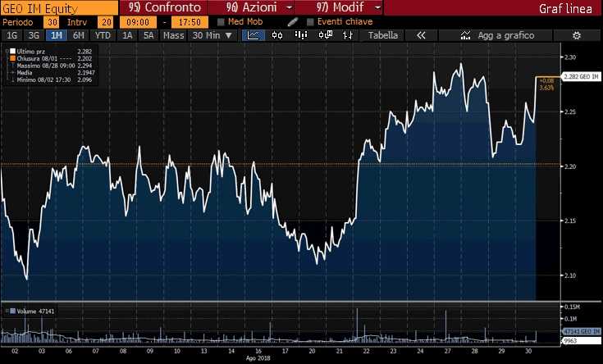This screenshot has width=603, height=364.
Task: Edit the Intrv value field 20
Action: pos(105,22)
